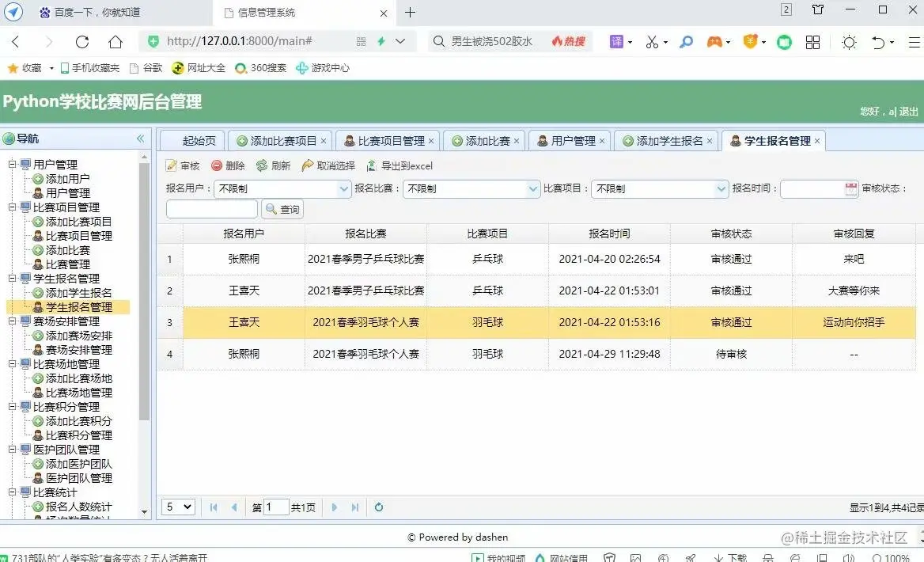Open the page size dropdown showing 5

coord(178,507)
